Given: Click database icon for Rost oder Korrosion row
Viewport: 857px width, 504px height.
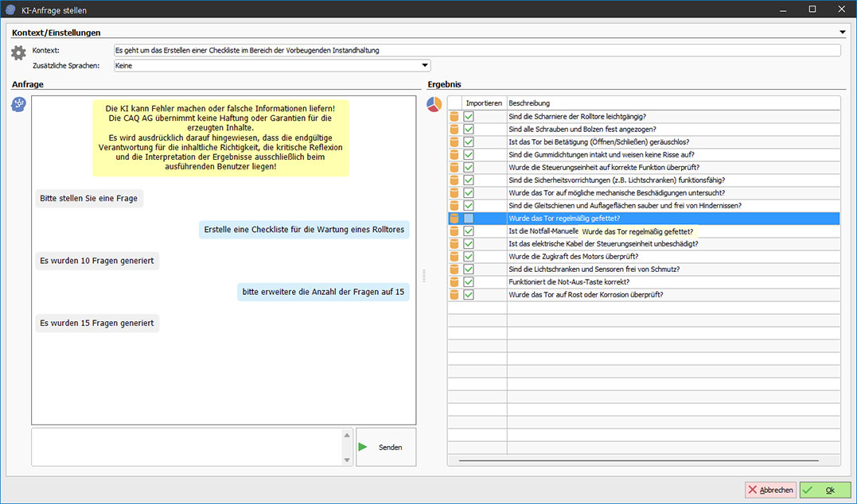Looking at the screenshot, I should tap(455, 295).
